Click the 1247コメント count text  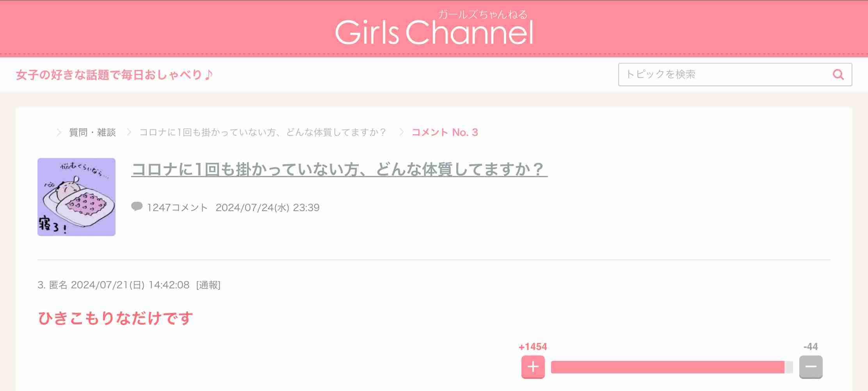[177, 208]
